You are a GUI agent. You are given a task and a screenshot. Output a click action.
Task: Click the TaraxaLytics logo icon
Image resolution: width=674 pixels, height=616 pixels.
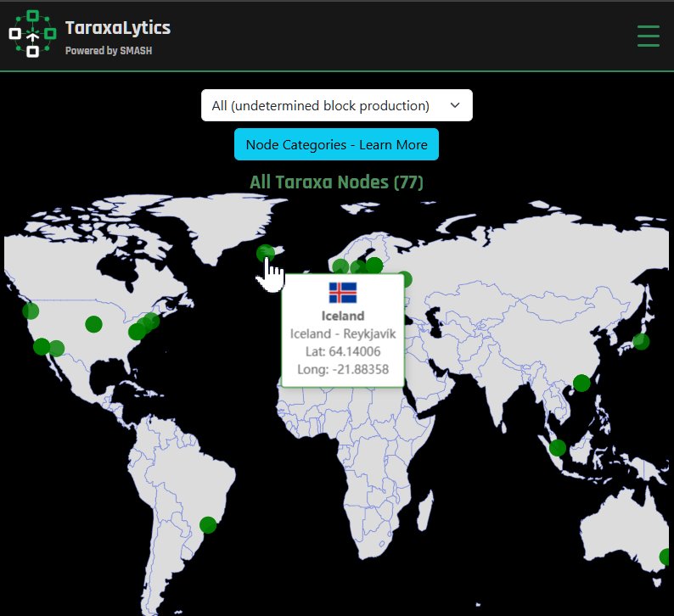(32, 33)
